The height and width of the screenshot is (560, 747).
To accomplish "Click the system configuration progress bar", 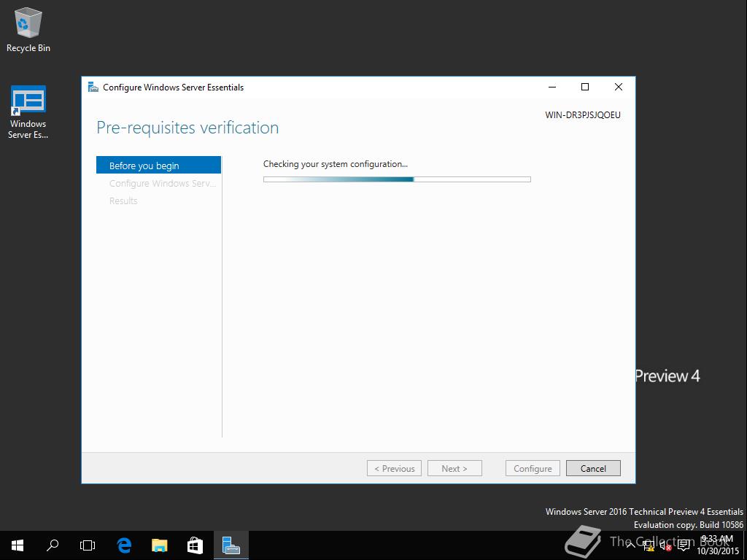I will point(397,179).
